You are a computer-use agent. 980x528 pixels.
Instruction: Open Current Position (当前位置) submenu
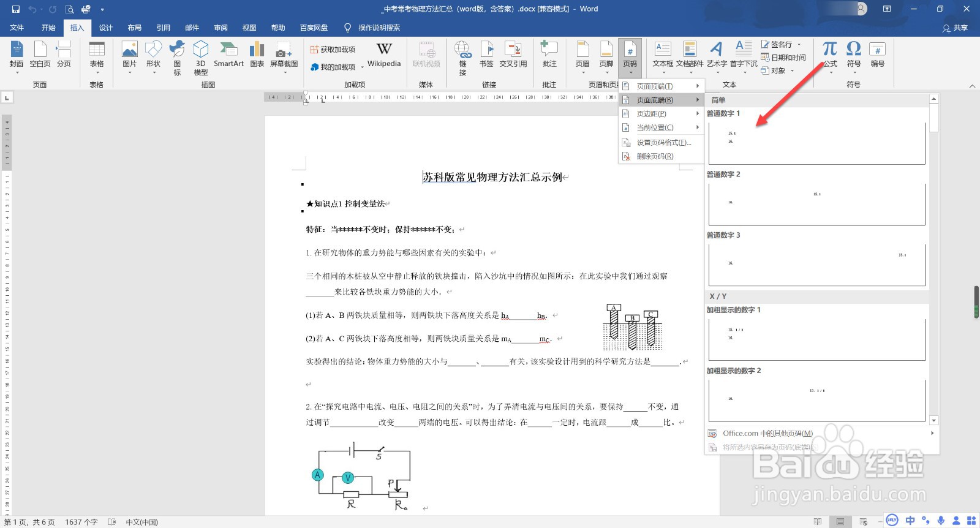(661, 127)
